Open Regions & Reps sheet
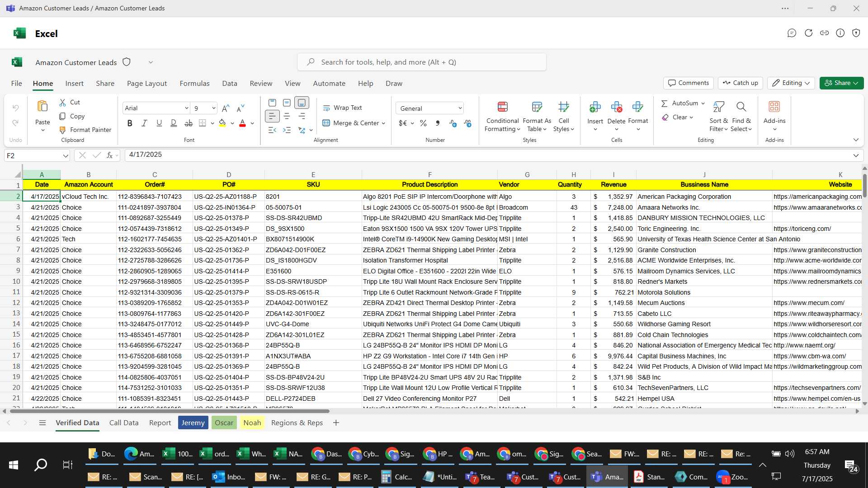 pyautogui.click(x=297, y=423)
